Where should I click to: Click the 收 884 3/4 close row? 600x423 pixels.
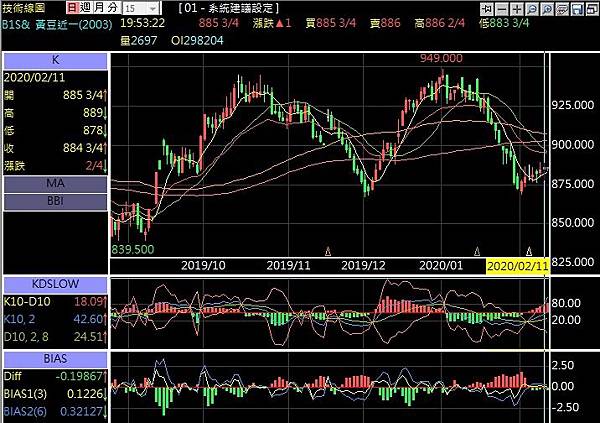(x=55, y=148)
